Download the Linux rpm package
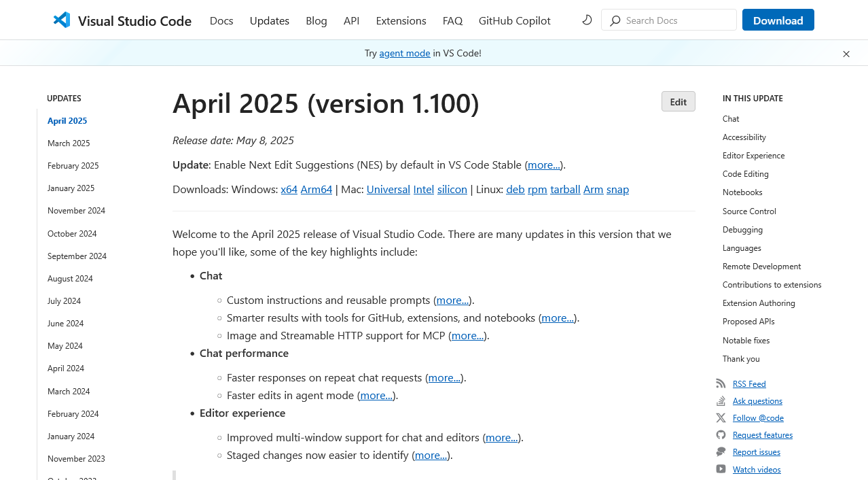Screen dimensions: 868x480 [x=537, y=190]
